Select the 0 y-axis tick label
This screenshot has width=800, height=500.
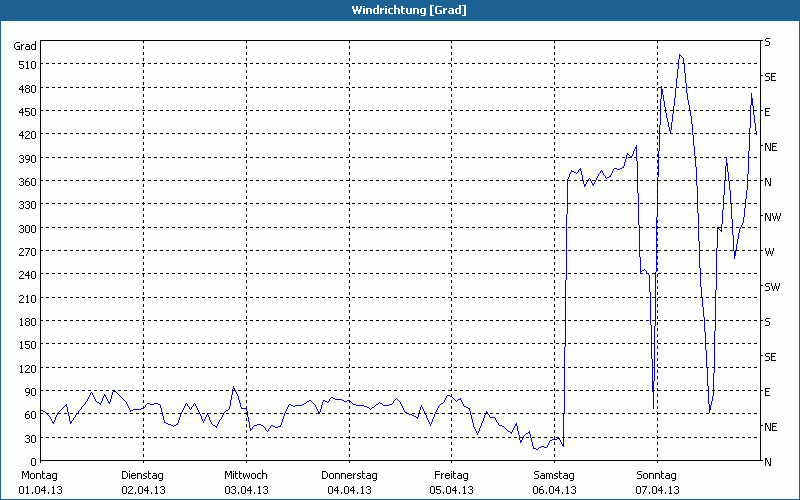[34, 462]
